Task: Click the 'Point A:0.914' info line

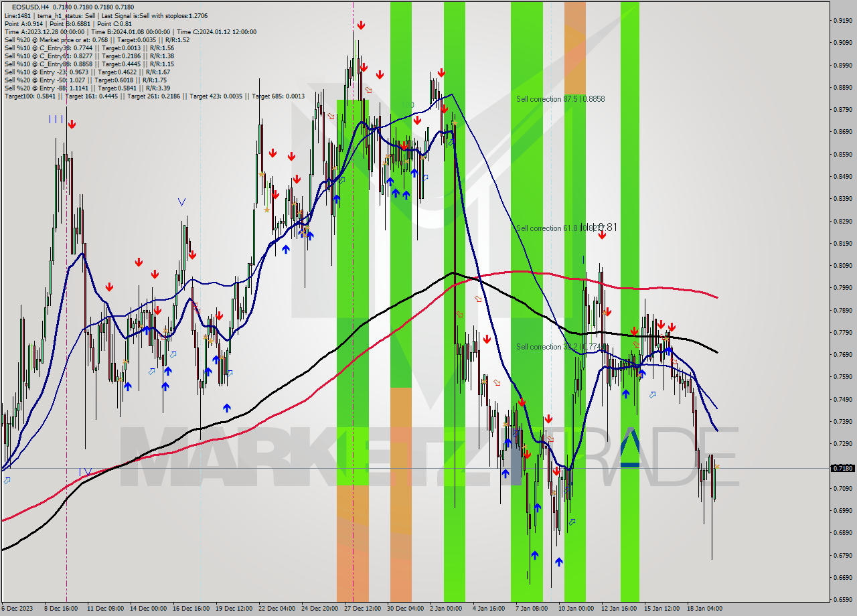Action: pyautogui.click(x=25, y=23)
